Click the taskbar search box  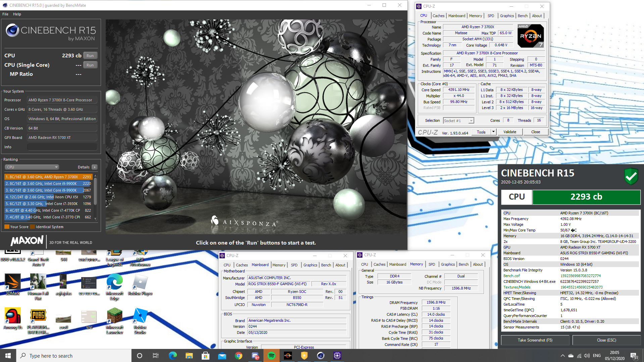pos(74,356)
